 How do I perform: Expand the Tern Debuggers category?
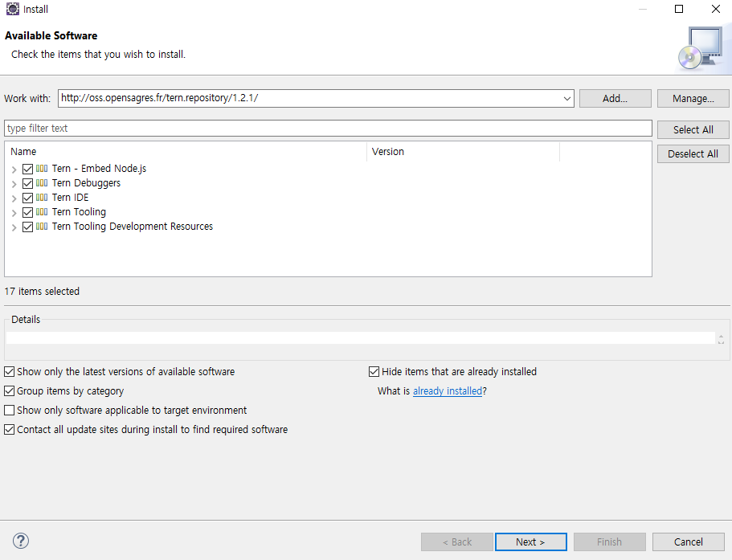point(14,184)
